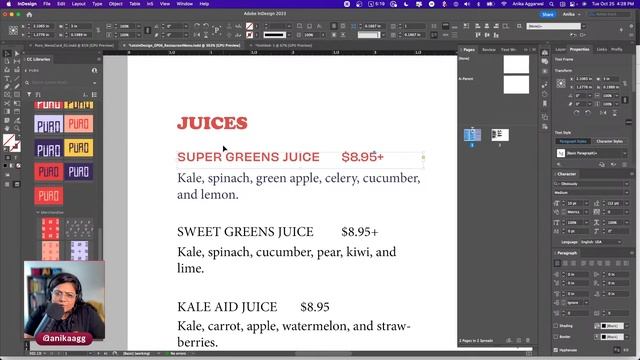Open the Medium font style dropdown
Viewport: 640px width, 360px height.
point(627,193)
